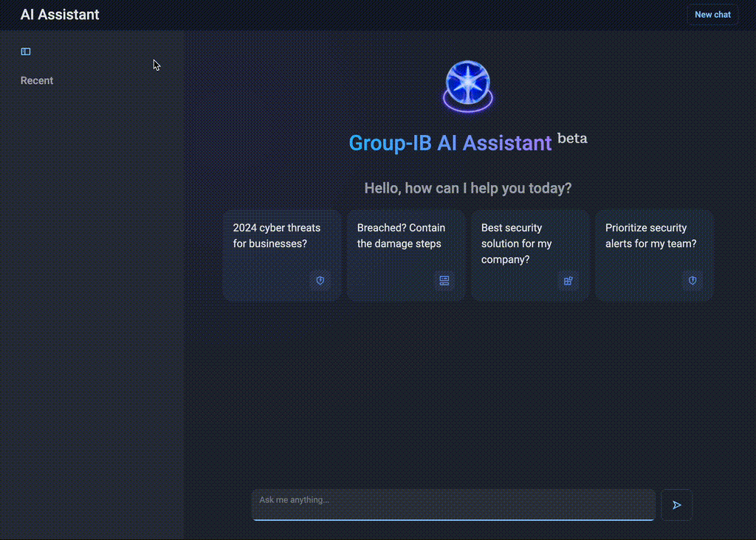The width and height of the screenshot is (756, 540).
Task: Click the dashboard icon on the security solution card
Action: 568,281
